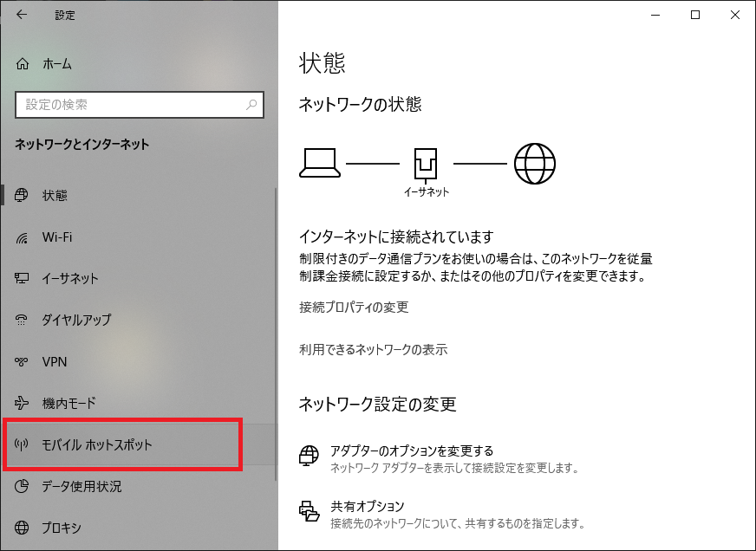The image size is (756, 551).
Task: Click the dial-up (ダイヤルアップ) icon
Action: (23, 321)
